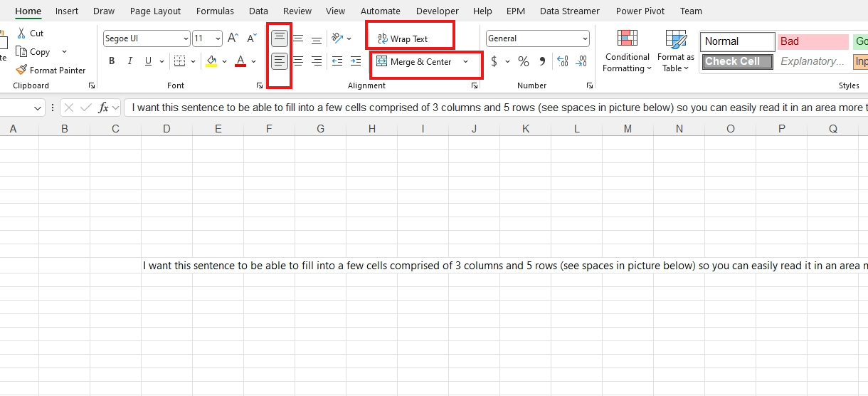Viewport: 868px width, 396px height.
Task: Toggle Italic formatting
Action: pos(130,61)
